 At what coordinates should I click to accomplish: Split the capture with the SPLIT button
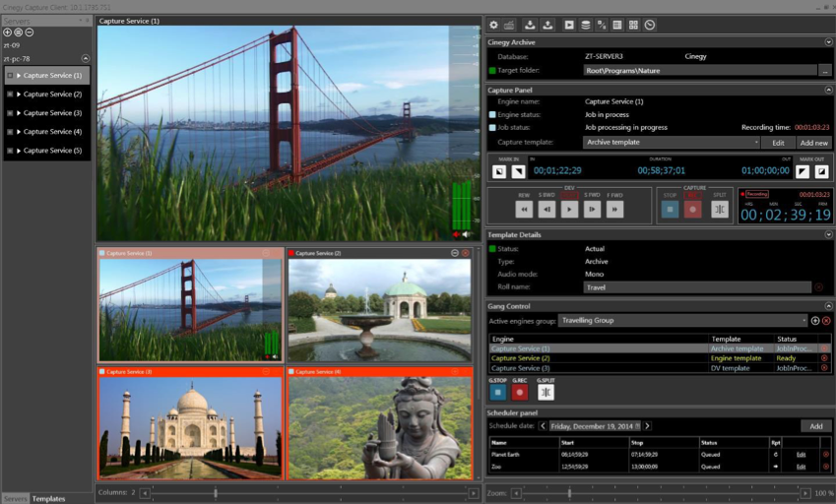tap(720, 210)
